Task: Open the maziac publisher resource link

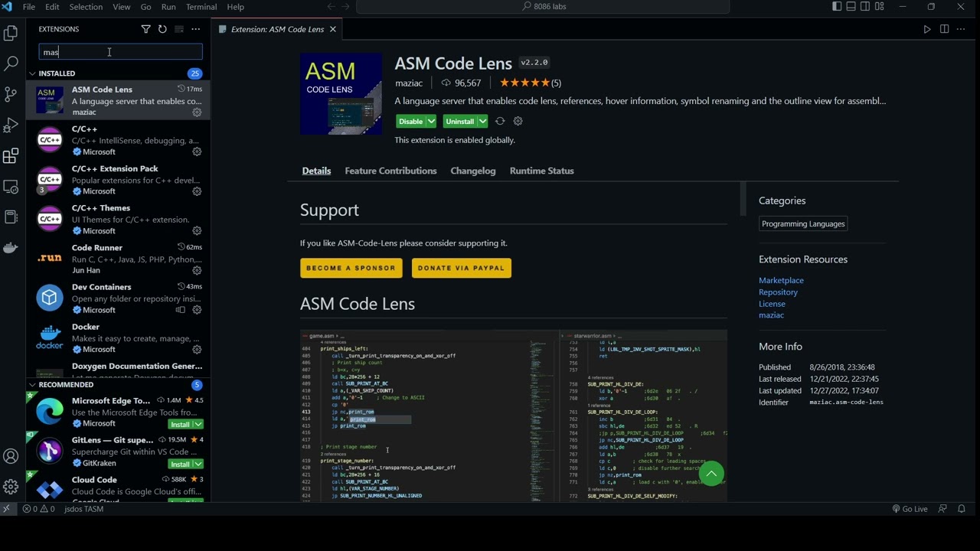Action: tap(771, 315)
